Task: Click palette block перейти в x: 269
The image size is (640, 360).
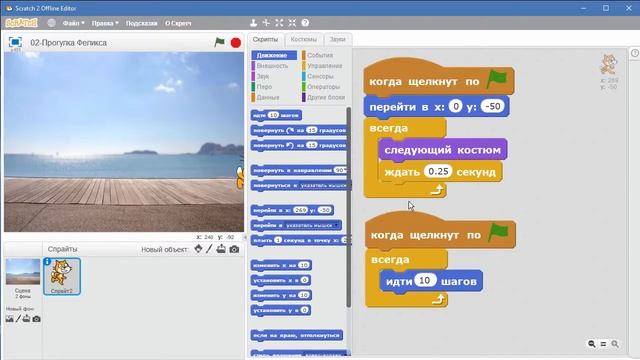Action: (292, 210)
